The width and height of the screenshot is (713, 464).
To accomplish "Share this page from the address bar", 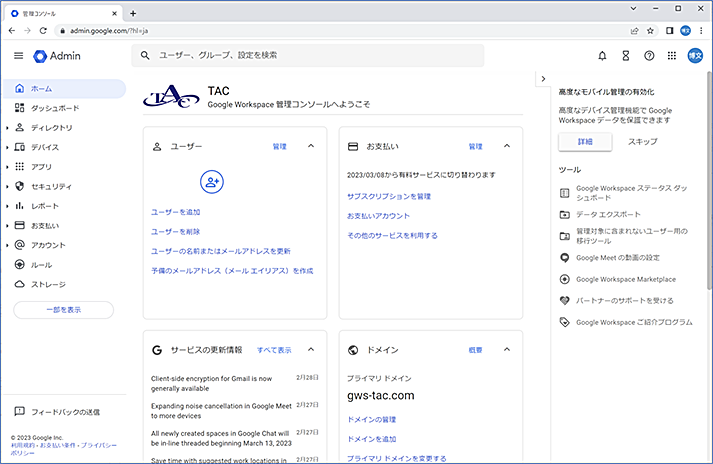I will pos(634,31).
